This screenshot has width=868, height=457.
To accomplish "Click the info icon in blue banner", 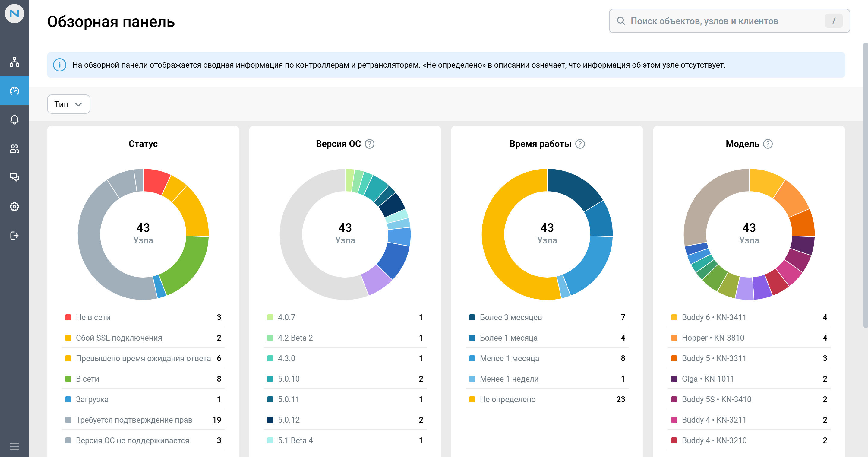I will click(x=60, y=65).
